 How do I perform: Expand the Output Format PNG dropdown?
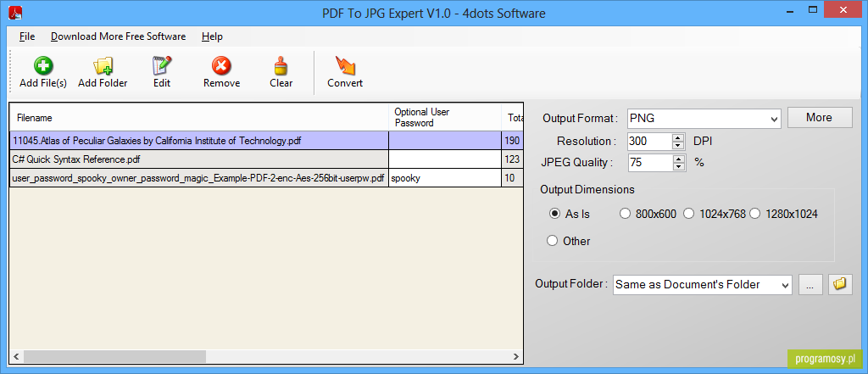774,119
